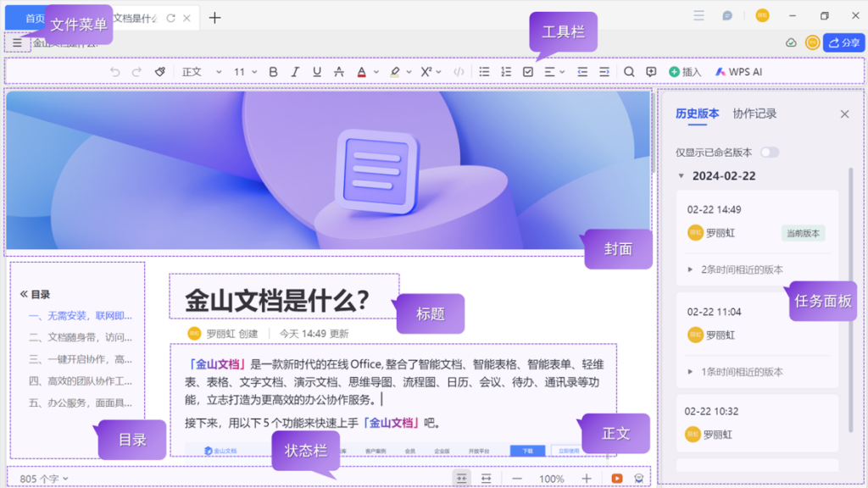Apply the red font color A
The height and width of the screenshot is (488, 868).
pyautogui.click(x=361, y=72)
